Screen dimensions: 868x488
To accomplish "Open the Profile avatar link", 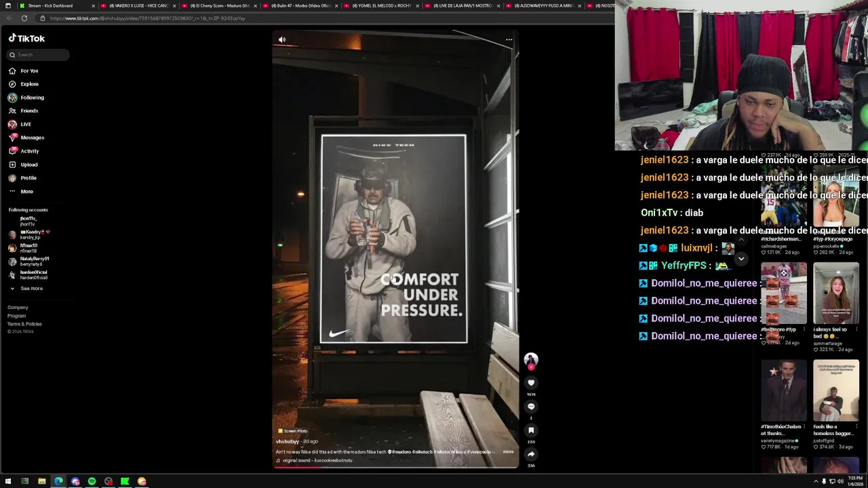I will [12, 178].
